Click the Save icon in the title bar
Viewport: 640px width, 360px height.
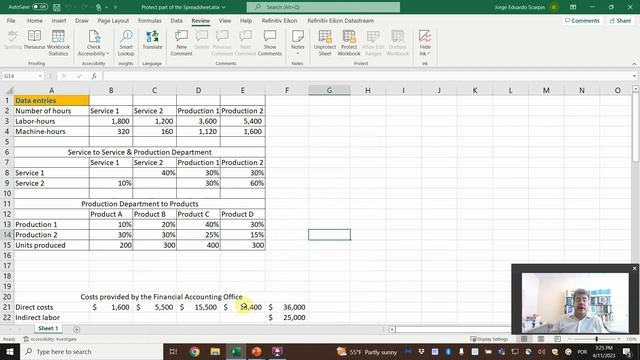(57, 7)
